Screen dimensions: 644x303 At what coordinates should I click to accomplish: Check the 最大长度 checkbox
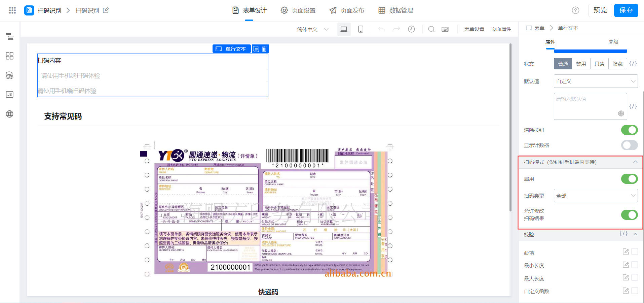point(635,277)
